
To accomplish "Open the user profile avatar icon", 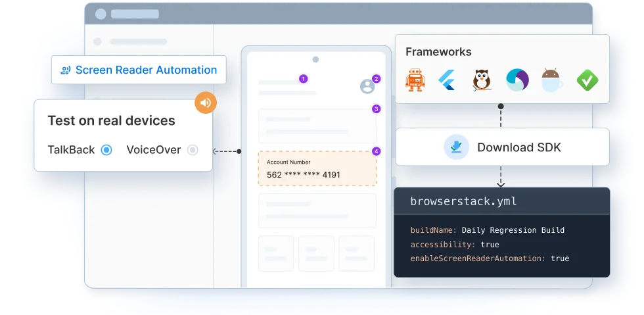I will tap(367, 86).
